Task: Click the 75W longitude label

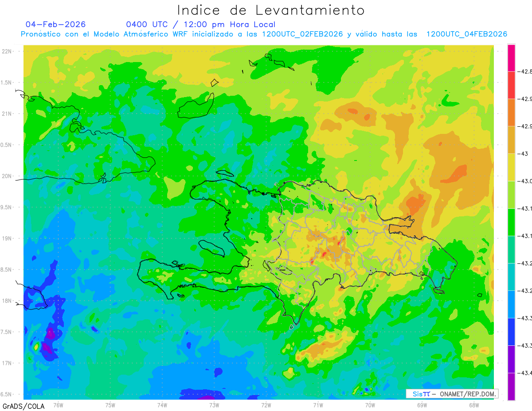Action: point(110,405)
